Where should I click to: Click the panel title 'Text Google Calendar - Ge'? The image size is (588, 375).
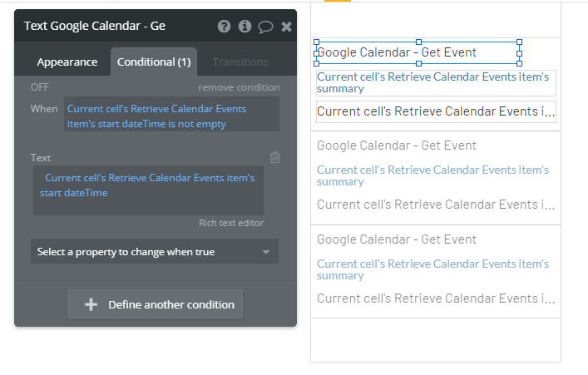point(95,26)
